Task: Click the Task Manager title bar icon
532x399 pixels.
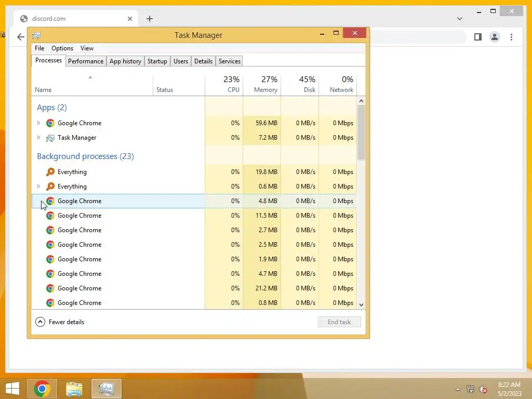Action: click(36, 35)
